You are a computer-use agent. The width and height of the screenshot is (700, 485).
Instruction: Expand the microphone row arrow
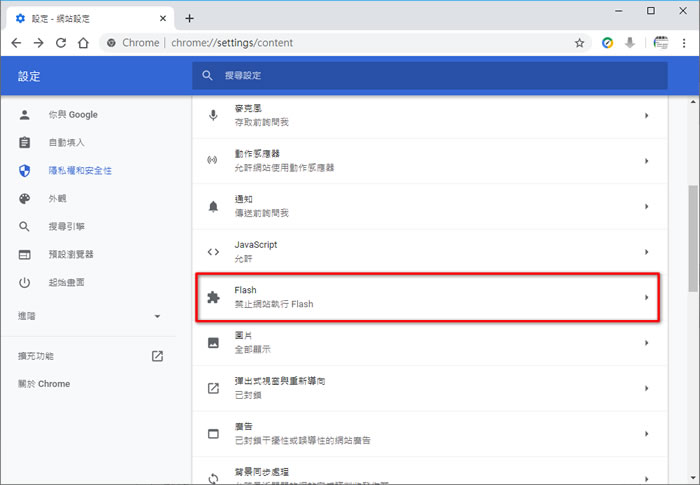646,116
